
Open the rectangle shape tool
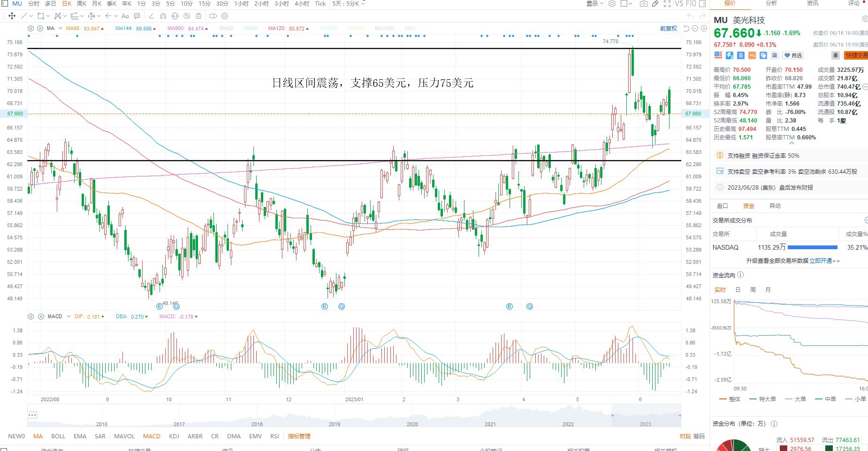pyautogui.click(x=41, y=15)
